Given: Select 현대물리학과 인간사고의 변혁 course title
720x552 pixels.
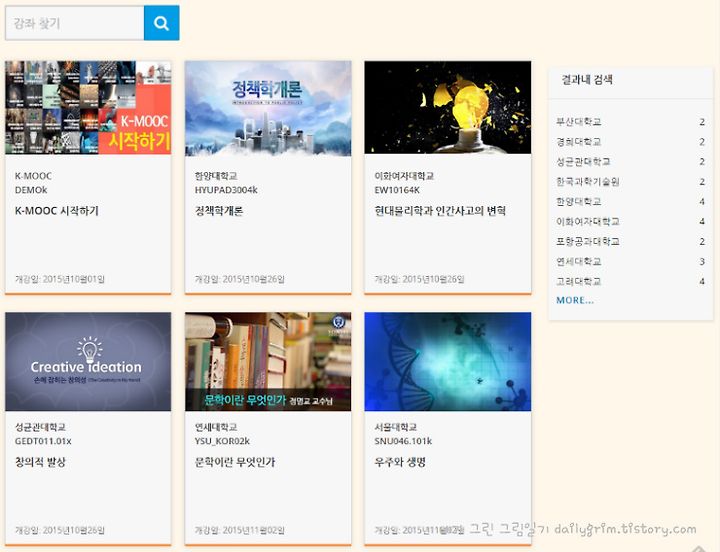Looking at the screenshot, I should (x=440, y=211).
